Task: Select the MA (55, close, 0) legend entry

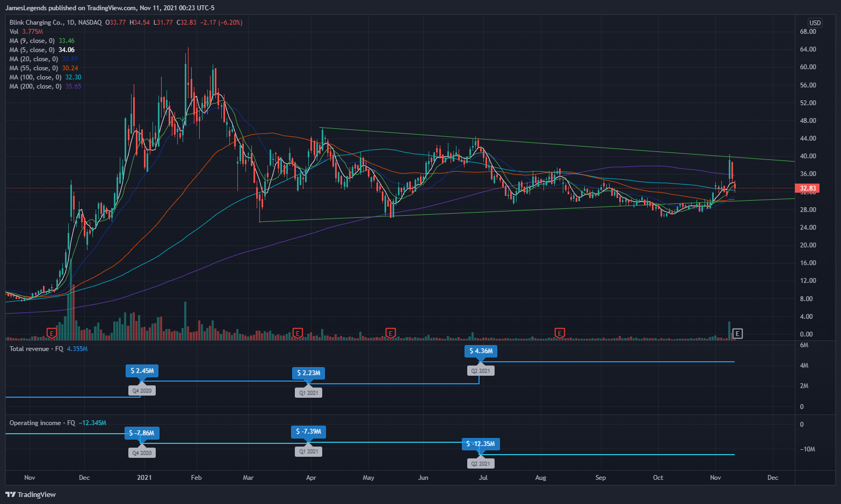Action: tap(44, 68)
